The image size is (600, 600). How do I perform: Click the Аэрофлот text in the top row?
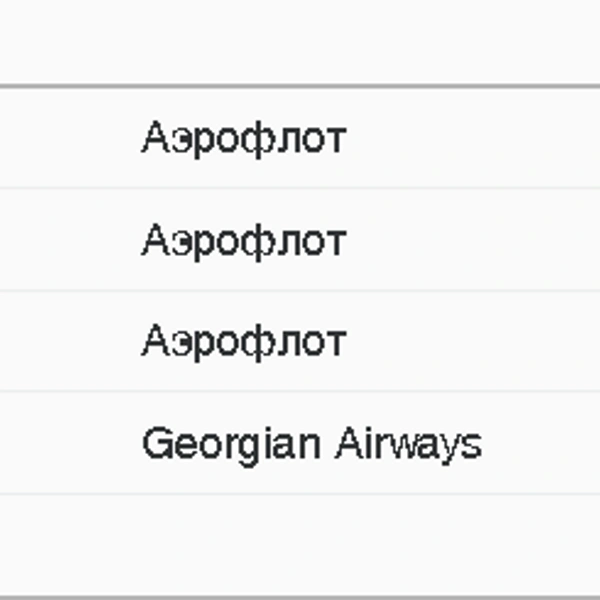[x=244, y=139]
